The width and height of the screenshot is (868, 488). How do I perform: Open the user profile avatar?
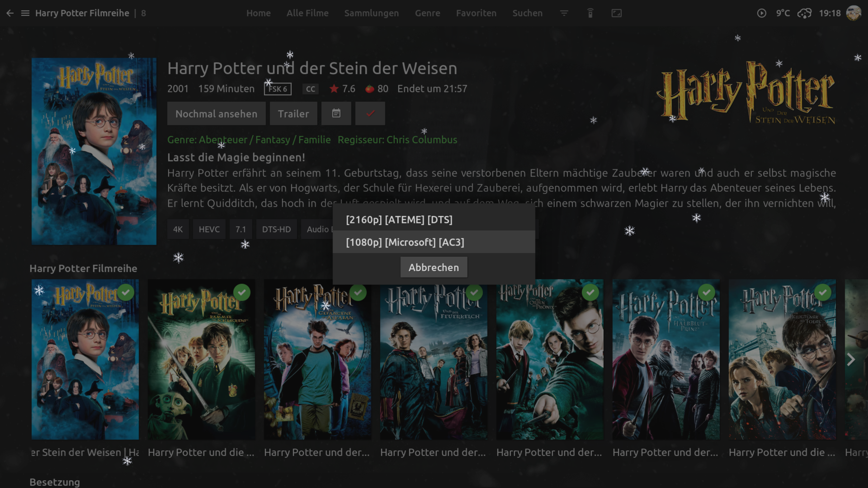(854, 13)
